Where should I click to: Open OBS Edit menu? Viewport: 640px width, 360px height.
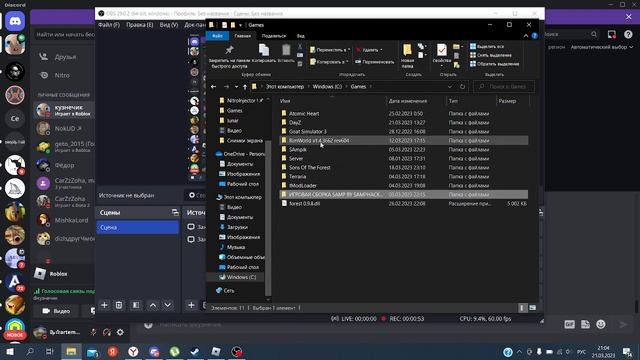[x=140, y=25]
